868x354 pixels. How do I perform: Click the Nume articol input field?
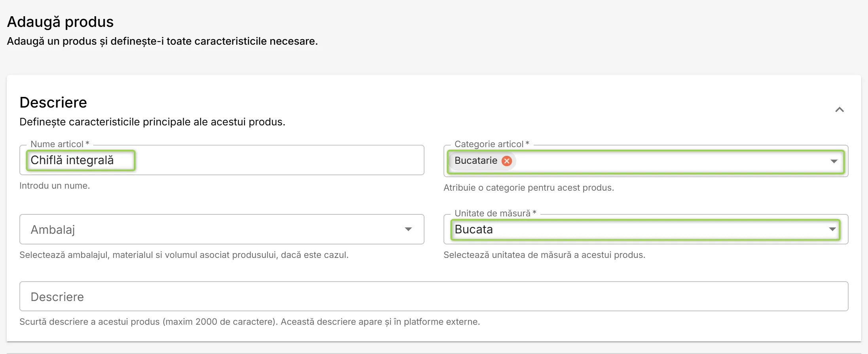point(222,160)
